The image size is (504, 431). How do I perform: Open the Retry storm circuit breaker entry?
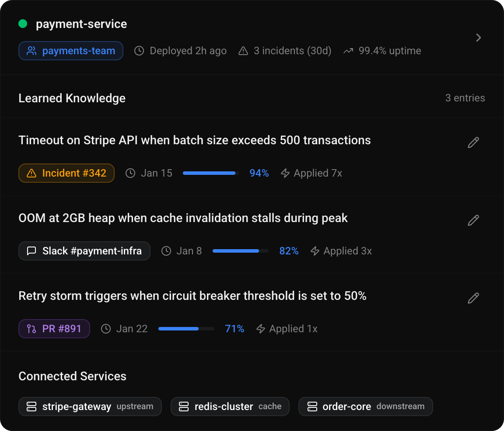[192, 296]
